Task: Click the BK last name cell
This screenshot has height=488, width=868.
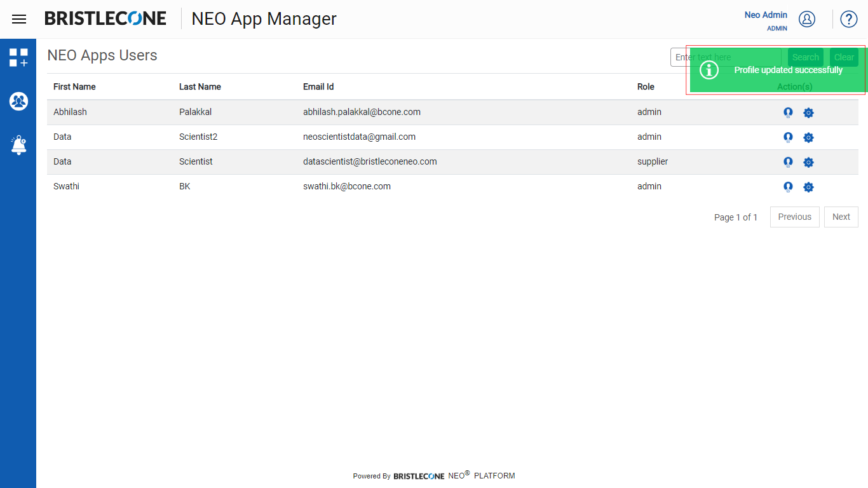Action: click(x=185, y=186)
